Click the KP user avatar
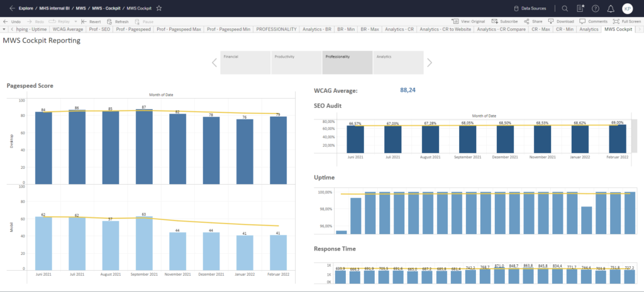Image resolution: width=644 pixels, height=292 pixels. [x=628, y=8]
